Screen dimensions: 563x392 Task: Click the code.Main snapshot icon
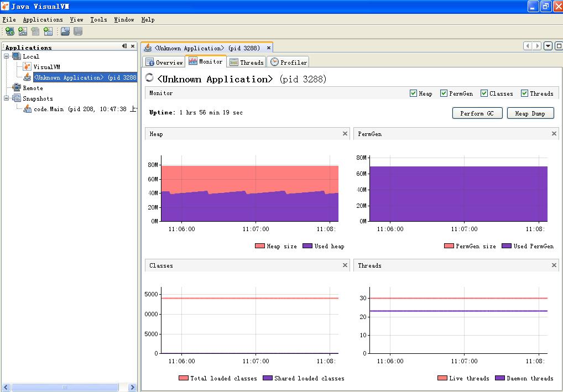pyautogui.click(x=27, y=108)
